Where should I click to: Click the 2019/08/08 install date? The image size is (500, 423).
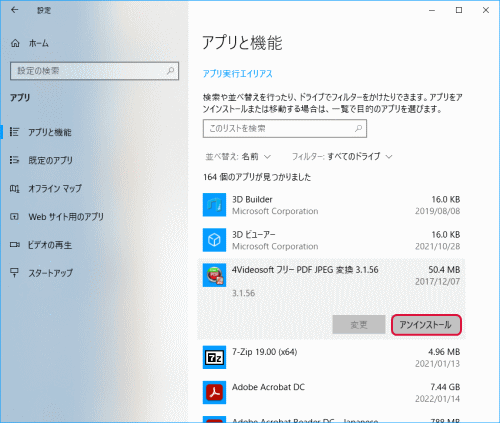pyautogui.click(x=438, y=211)
